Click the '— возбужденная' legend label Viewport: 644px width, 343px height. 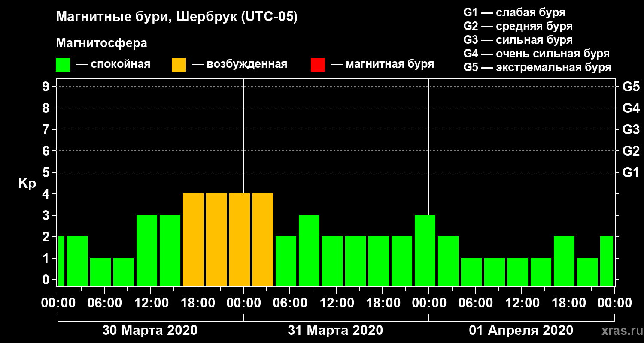[240, 64]
